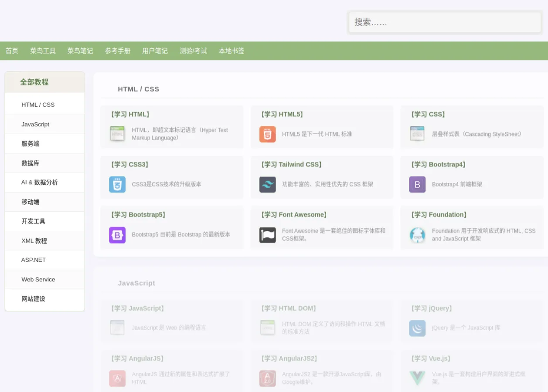Select ASP.NET category in sidebar
This screenshot has width=548, height=392.
(x=44, y=260)
